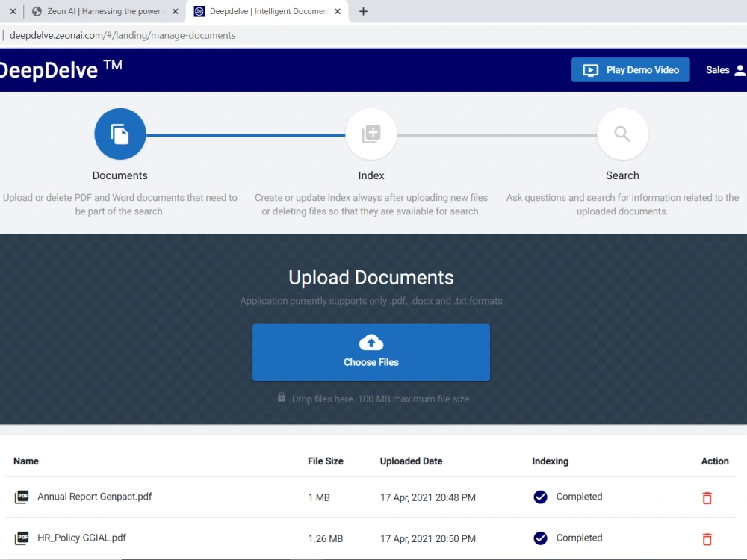
Task: Select the Deepdelve browser tab
Action: pyautogui.click(x=268, y=11)
